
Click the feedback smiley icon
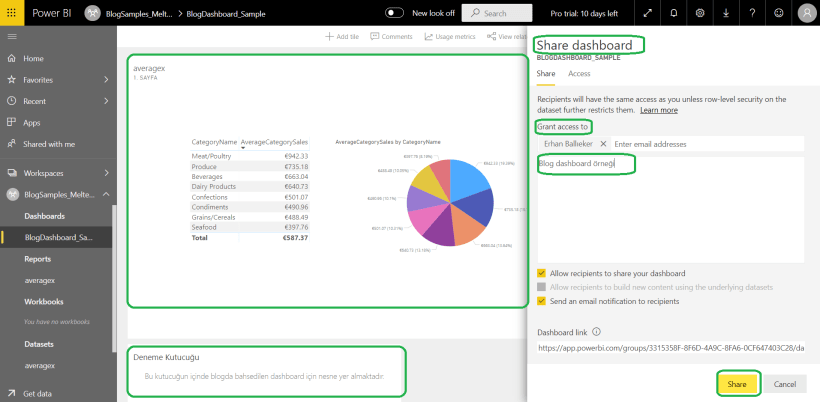(x=778, y=13)
